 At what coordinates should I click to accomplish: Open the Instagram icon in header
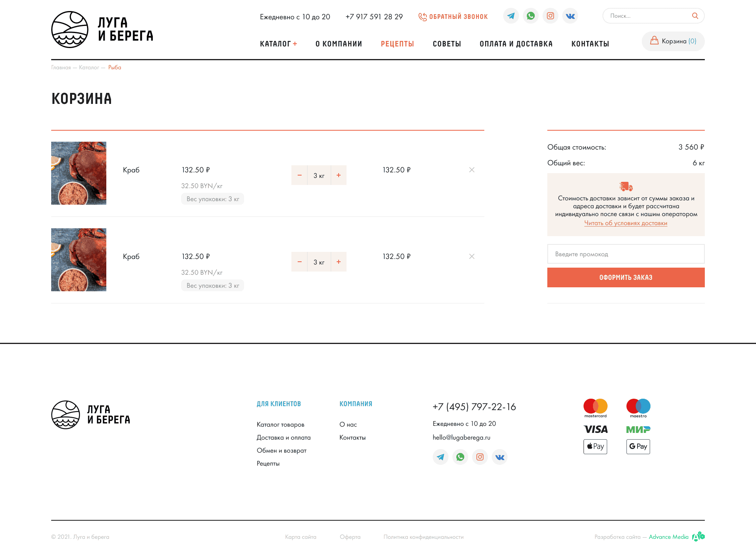coord(550,16)
